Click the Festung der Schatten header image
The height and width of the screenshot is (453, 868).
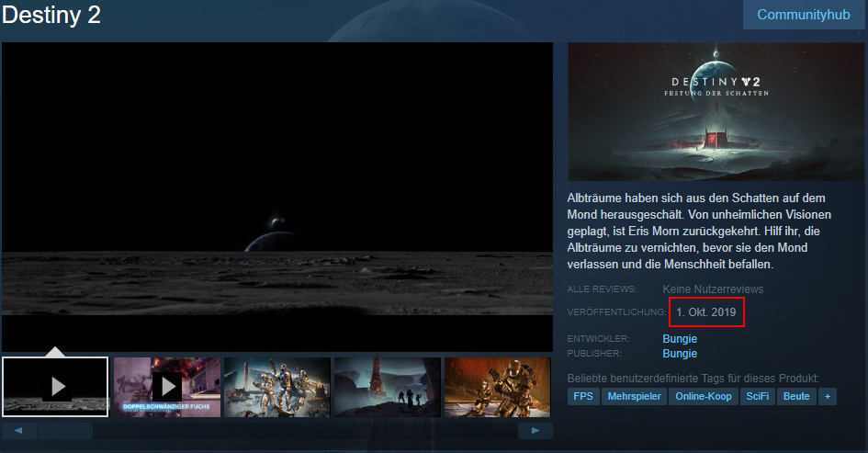[x=716, y=112]
